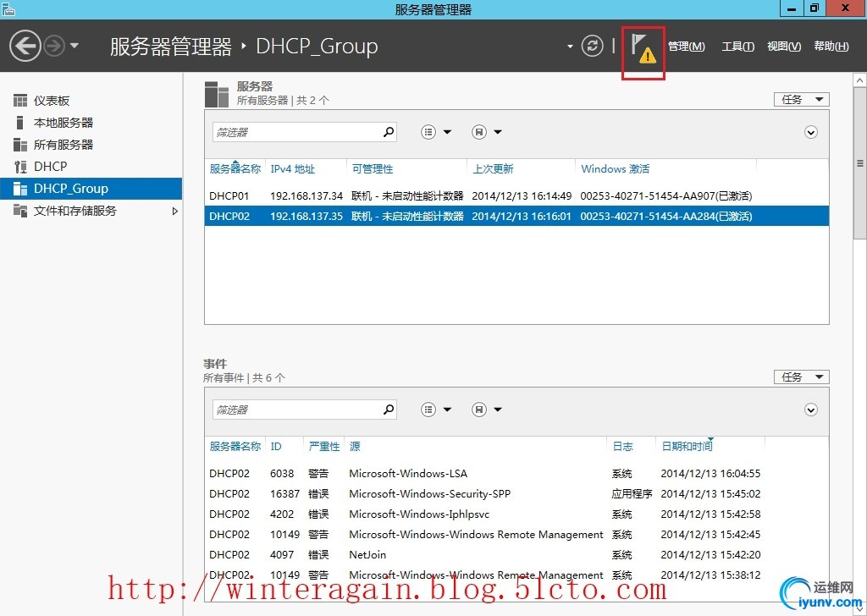Select event 6038 Microsoft-Windows-LSA

[516, 474]
